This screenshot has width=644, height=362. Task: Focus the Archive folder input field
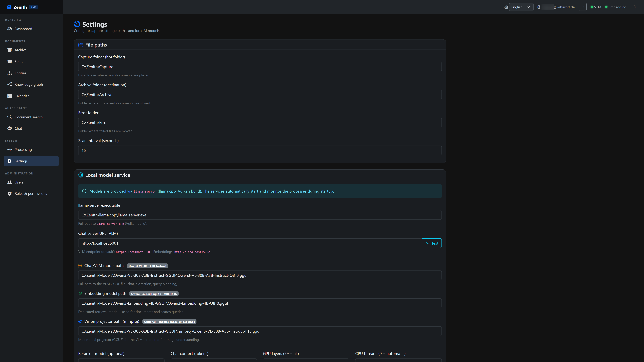pyautogui.click(x=260, y=95)
